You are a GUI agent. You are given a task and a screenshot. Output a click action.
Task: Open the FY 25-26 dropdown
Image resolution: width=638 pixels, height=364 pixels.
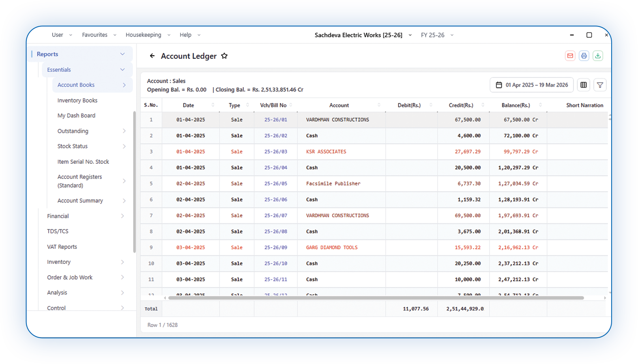pos(437,35)
